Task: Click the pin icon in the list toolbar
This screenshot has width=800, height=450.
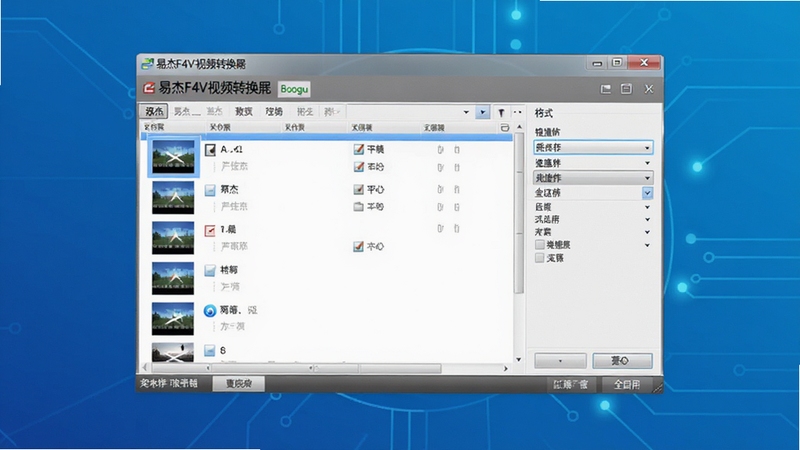Action: click(x=501, y=112)
